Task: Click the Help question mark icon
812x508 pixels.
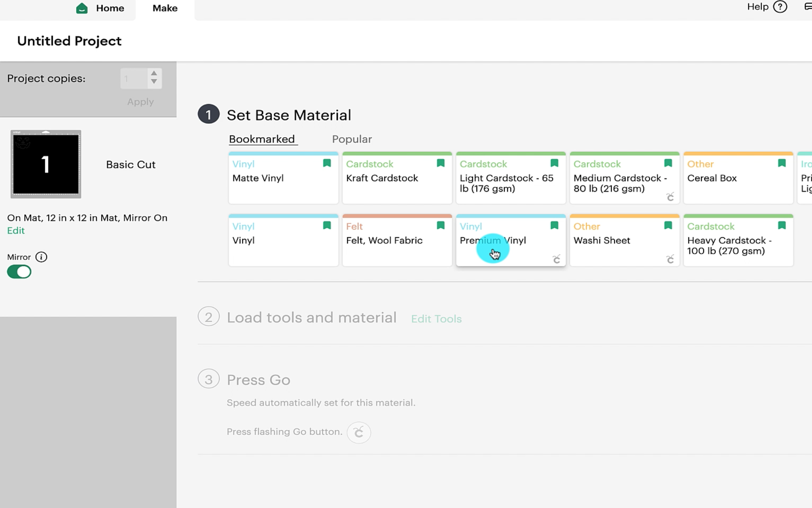Action: (780, 7)
